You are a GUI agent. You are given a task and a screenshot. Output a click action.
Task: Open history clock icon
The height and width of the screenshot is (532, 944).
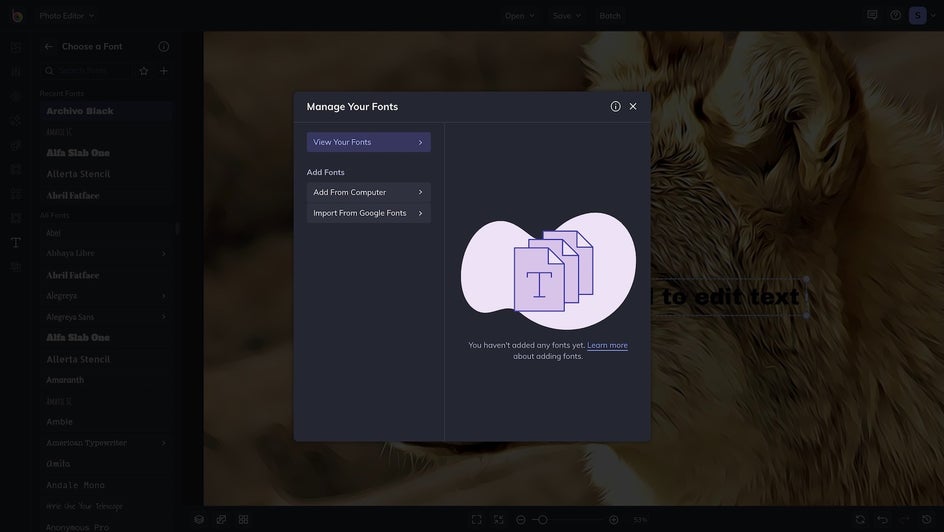(927, 519)
